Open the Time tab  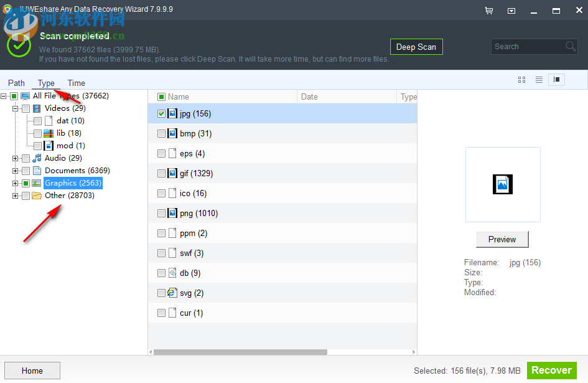pos(76,83)
